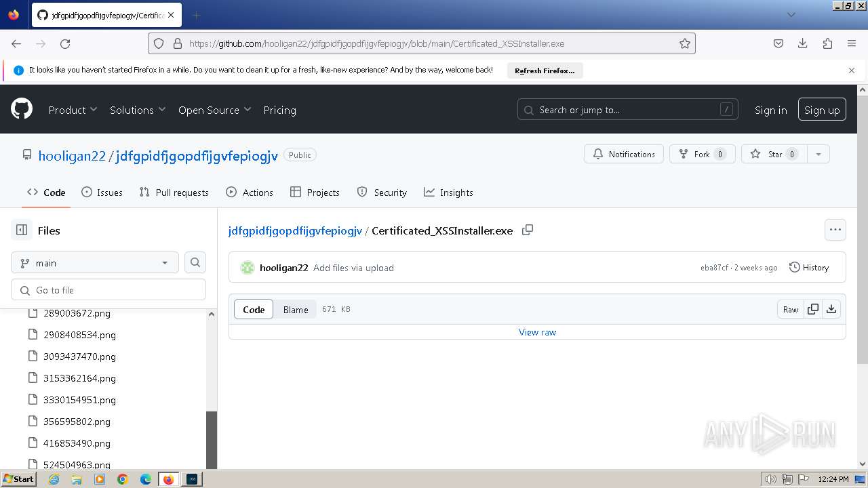Screen dimensions: 868x488
Task: Copy raw file contents icon
Action: 812,309
